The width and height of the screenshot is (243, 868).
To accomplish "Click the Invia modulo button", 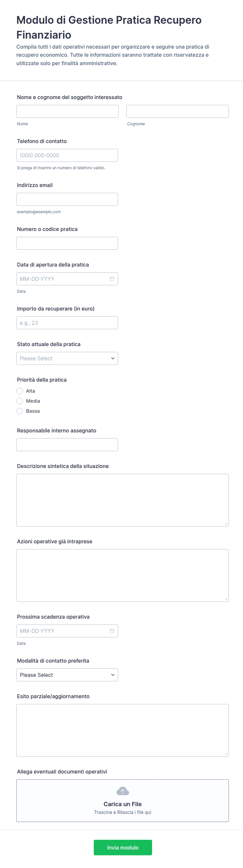I will 123,847.
